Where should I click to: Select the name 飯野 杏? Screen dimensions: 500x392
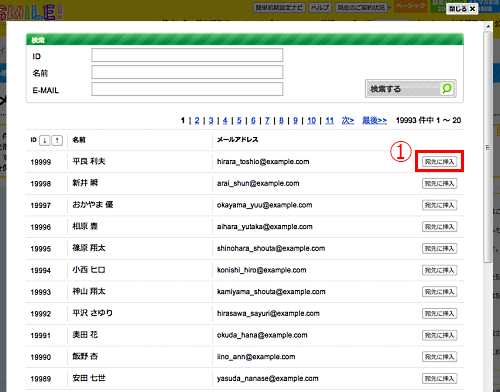coord(85,356)
